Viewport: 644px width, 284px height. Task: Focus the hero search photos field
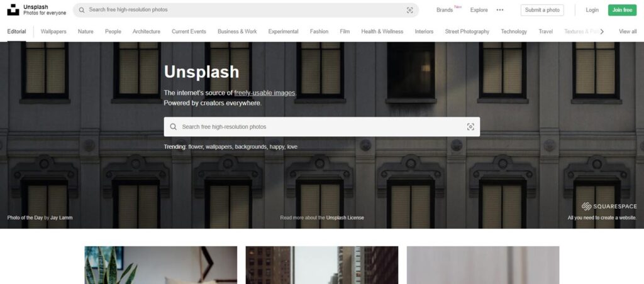tap(321, 127)
